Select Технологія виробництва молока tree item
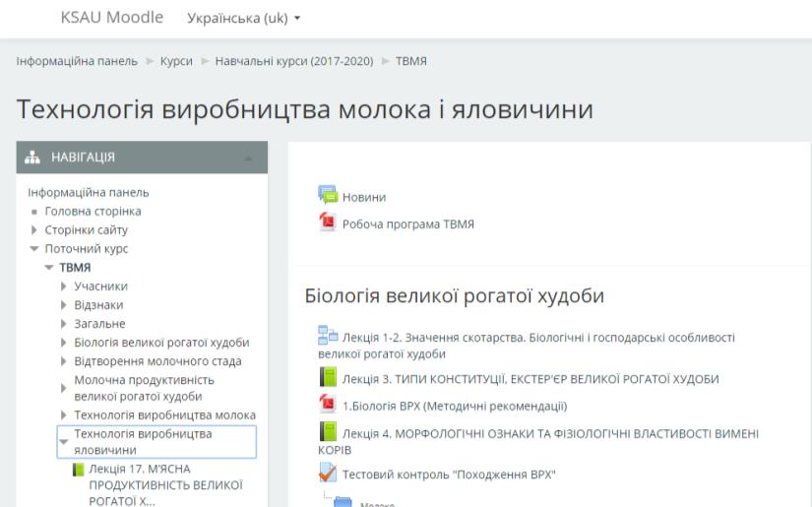The image size is (812, 507). click(x=164, y=414)
